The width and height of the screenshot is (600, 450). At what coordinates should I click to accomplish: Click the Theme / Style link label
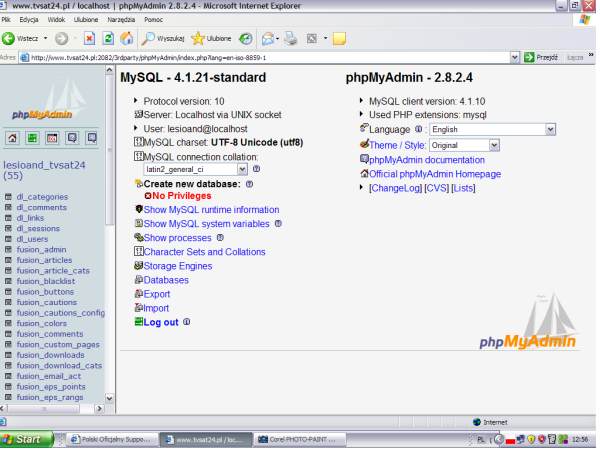tap(397, 145)
